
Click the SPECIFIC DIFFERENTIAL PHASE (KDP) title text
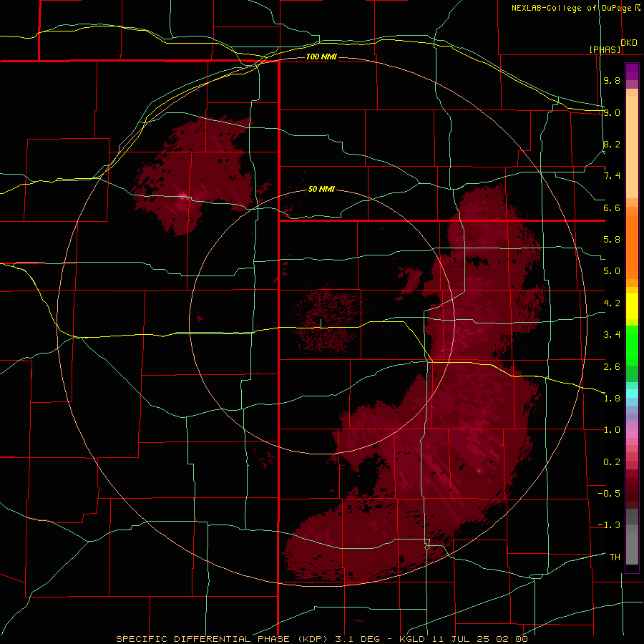[224, 639]
